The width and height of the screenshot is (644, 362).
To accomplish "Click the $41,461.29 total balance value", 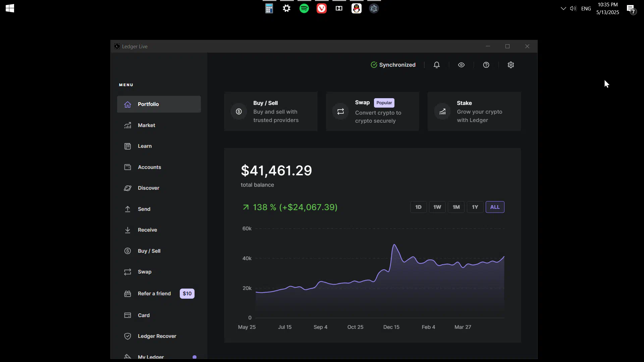I will [276, 171].
